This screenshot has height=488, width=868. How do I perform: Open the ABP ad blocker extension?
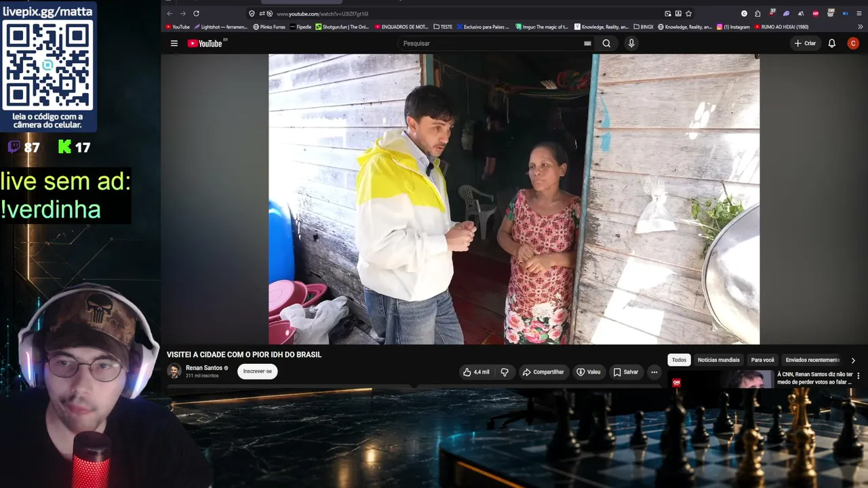816,14
